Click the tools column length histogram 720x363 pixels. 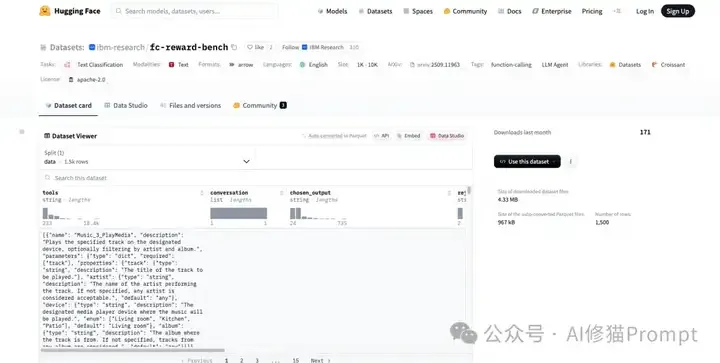71,213
